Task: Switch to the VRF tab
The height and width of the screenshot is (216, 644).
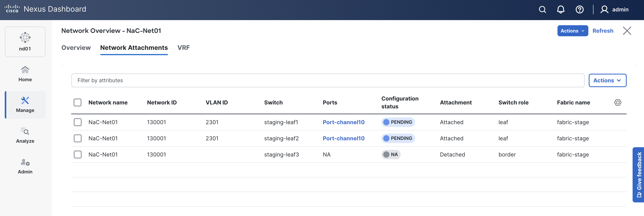Action: click(x=184, y=48)
